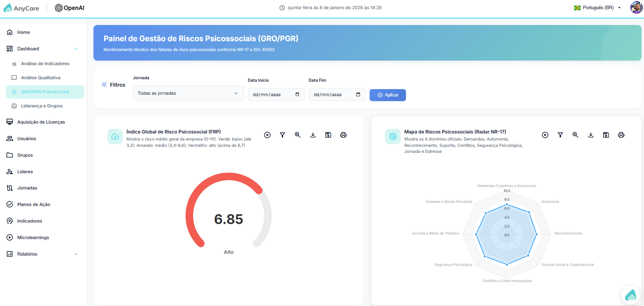Click the Data Fim date field
Screen dimensions: 644x306
[337, 94]
